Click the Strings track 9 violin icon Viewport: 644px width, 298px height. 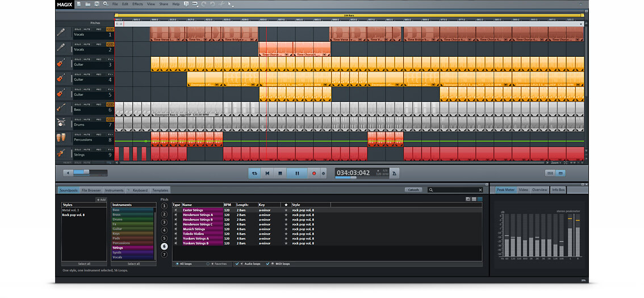[61, 154]
